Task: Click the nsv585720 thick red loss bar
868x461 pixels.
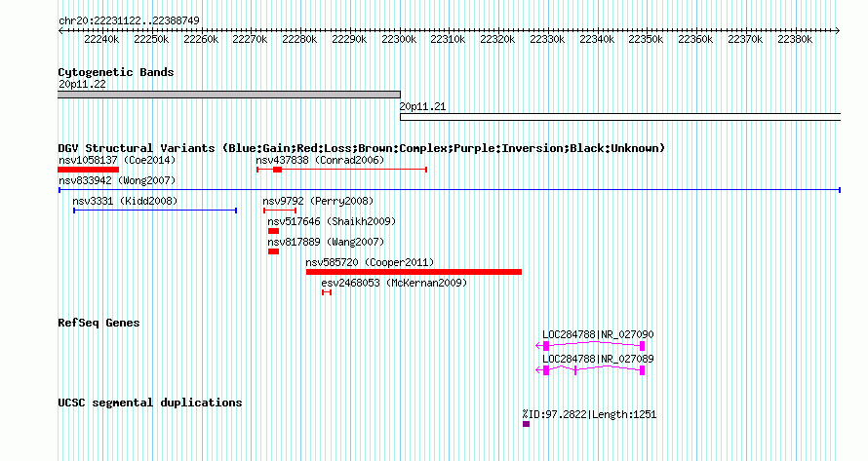Action: 414,272
